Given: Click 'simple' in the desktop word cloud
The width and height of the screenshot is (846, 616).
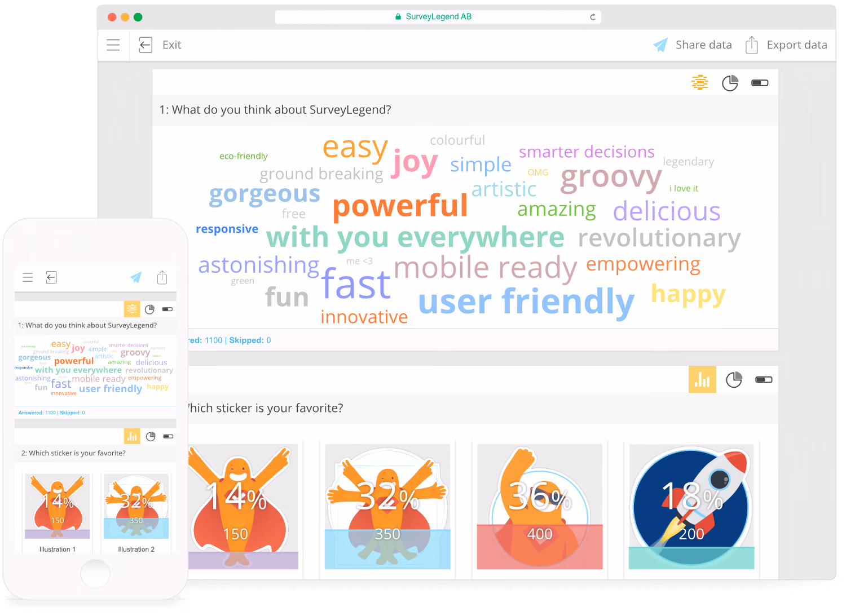Looking at the screenshot, I should [481, 165].
